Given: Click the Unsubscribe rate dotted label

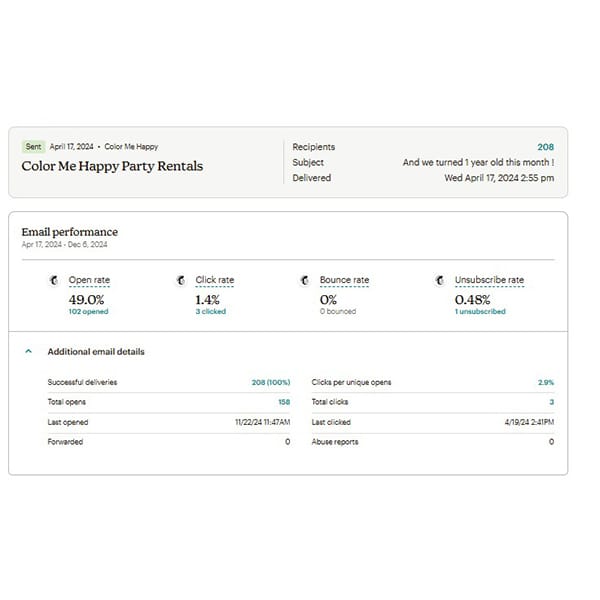Looking at the screenshot, I should (x=489, y=280).
